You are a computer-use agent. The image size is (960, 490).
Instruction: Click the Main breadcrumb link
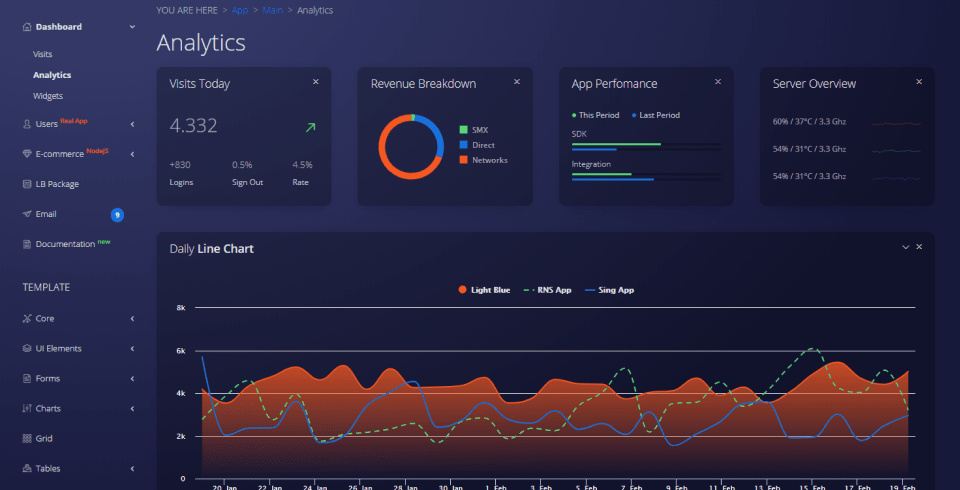(x=272, y=10)
